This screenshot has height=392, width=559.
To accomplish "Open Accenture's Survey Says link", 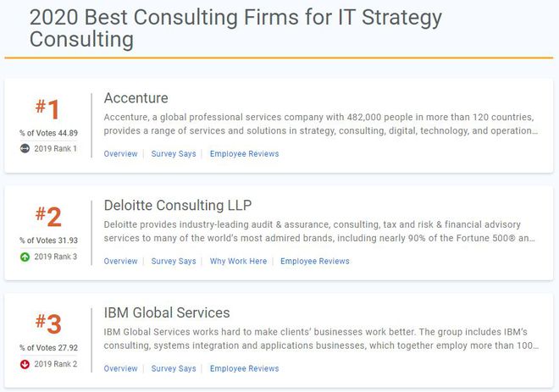I will click(x=174, y=154).
